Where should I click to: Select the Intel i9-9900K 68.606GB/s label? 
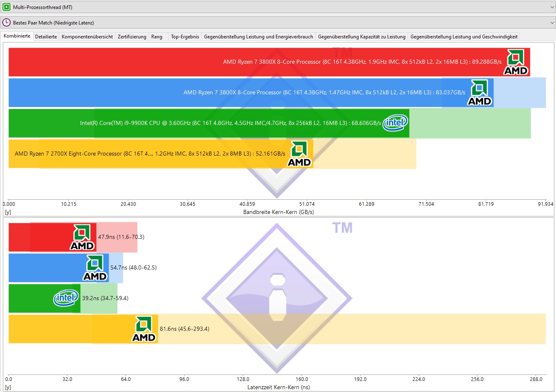[x=231, y=123]
